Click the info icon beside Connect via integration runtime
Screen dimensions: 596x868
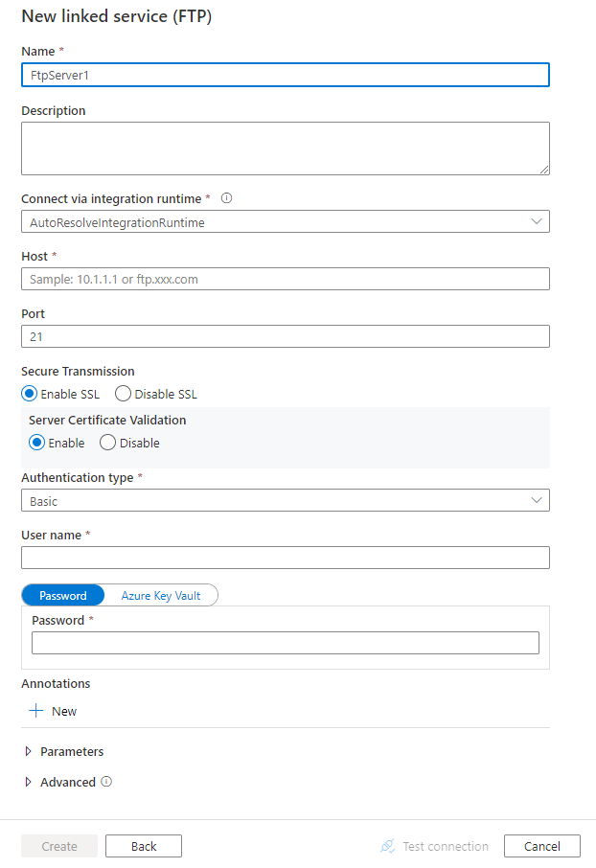(x=226, y=198)
